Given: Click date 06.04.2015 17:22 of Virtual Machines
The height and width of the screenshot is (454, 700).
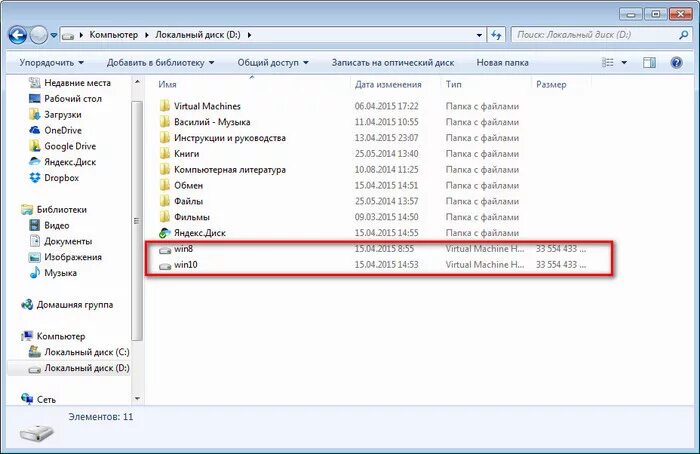Looking at the screenshot, I should tap(387, 106).
